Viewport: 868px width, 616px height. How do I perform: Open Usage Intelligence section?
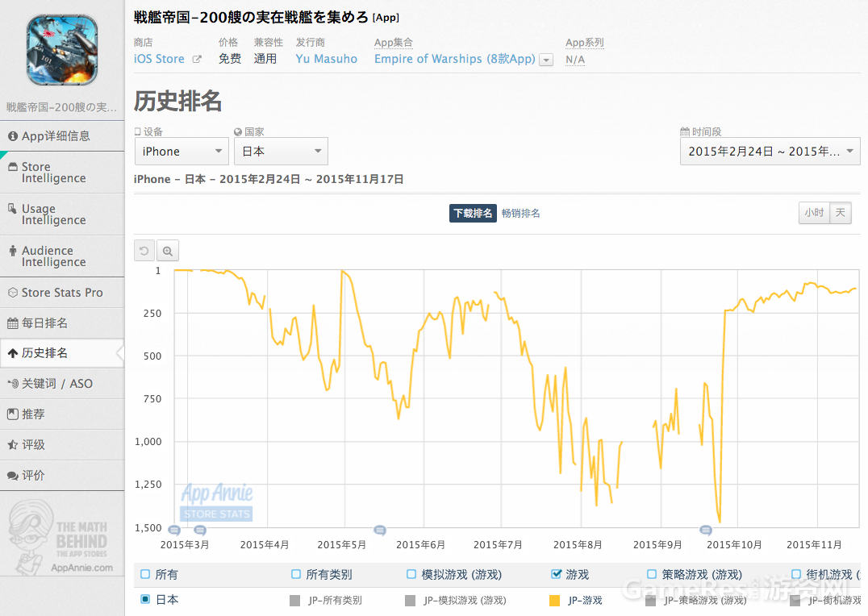tap(62, 214)
